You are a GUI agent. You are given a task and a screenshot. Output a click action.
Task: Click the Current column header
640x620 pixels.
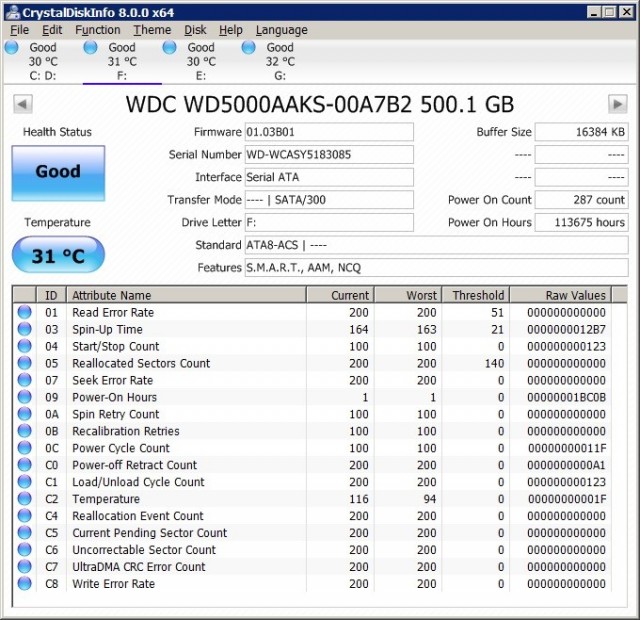pyautogui.click(x=340, y=295)
